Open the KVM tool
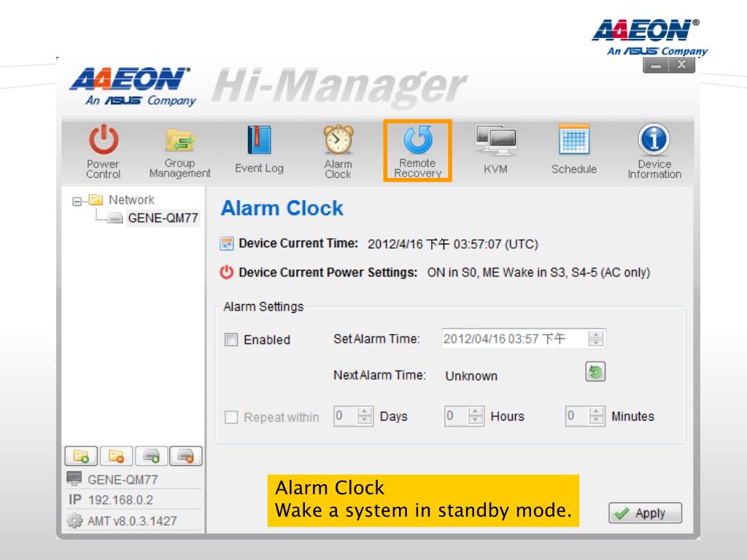 click(495, 149)
